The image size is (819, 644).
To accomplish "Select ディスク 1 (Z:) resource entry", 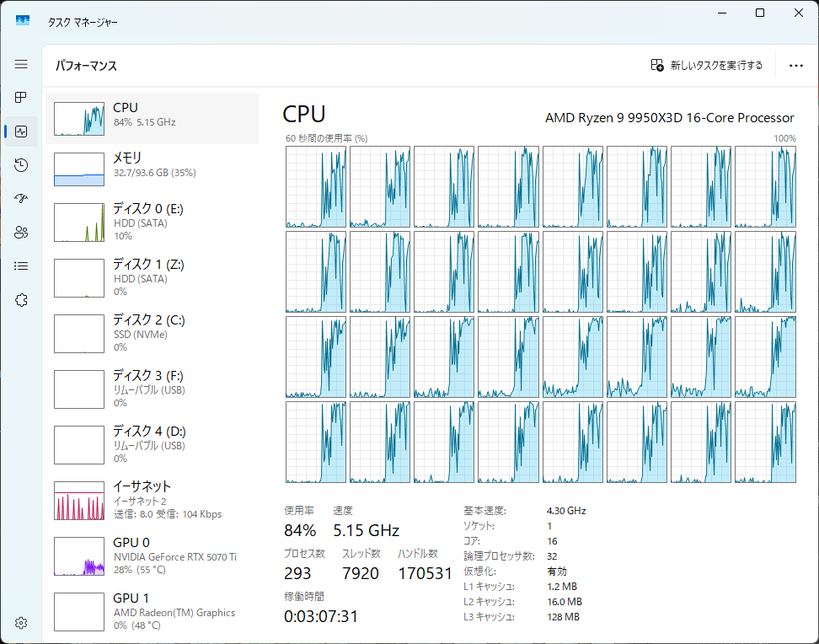I will pos(152,277).
